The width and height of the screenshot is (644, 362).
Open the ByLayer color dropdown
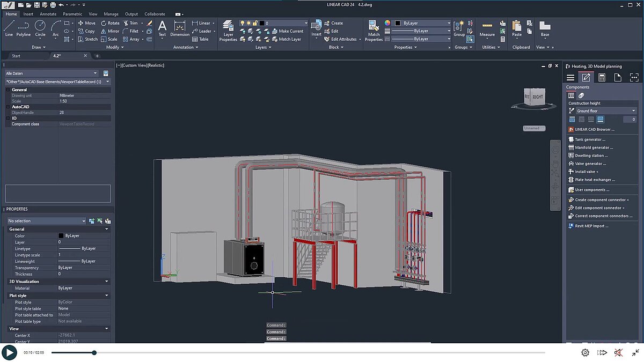[x=450, y=23]
